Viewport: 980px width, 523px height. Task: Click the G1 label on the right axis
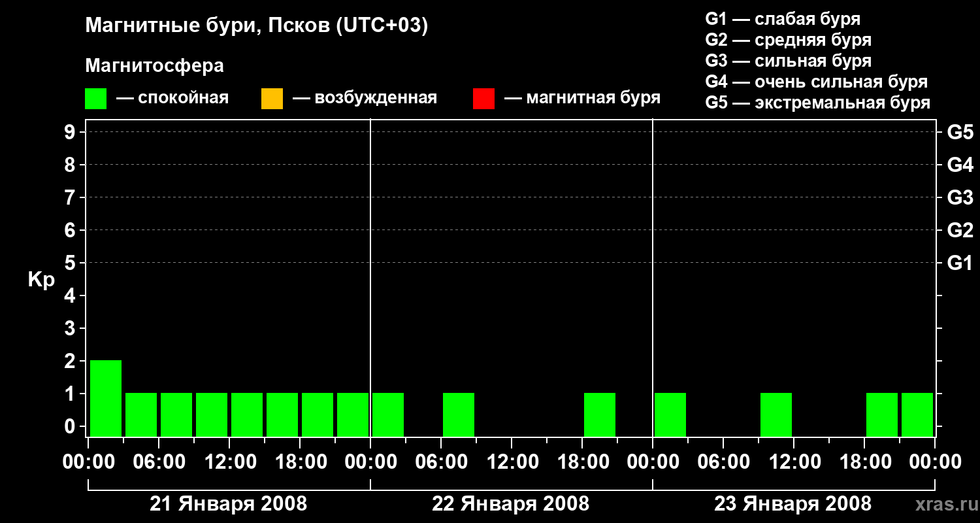click(x=960, y=263)
